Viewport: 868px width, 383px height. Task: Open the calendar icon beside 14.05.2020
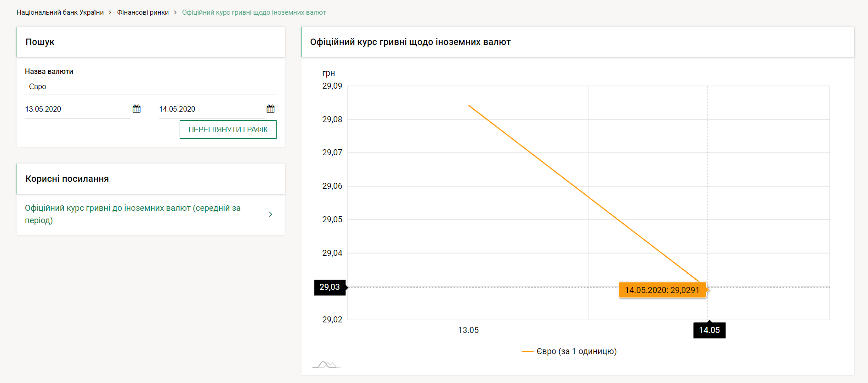click(x=271, y=109)
